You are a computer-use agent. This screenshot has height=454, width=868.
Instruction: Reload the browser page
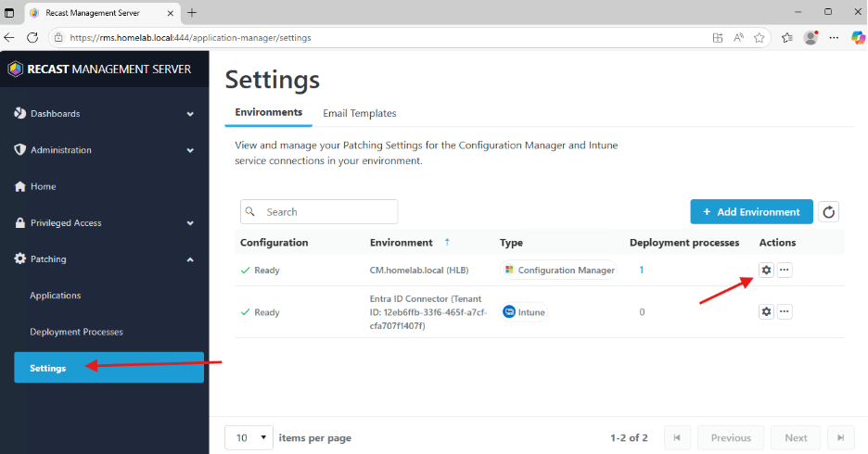coord(32,38)
